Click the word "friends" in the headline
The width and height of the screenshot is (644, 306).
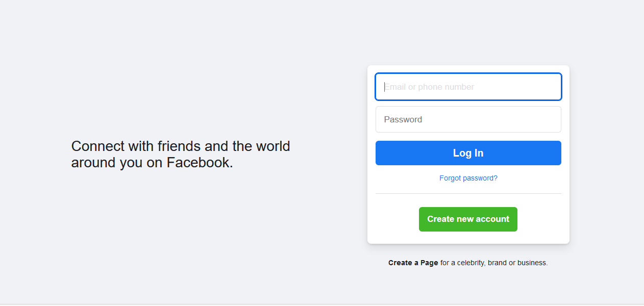click(x=179, y=146)
